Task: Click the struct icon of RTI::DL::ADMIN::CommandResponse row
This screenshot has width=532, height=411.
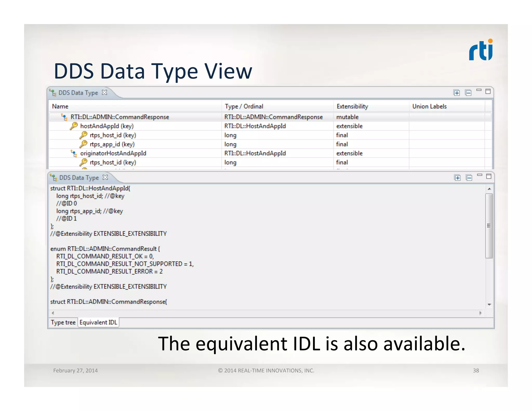Action: pyautogui.click(x=64, y=117)
